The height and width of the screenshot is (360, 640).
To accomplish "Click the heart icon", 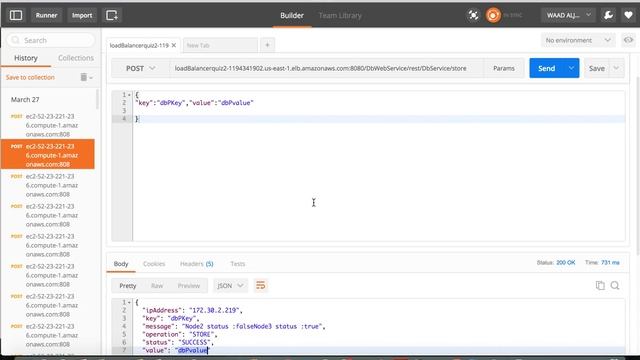I will click(x=629, y=15).
